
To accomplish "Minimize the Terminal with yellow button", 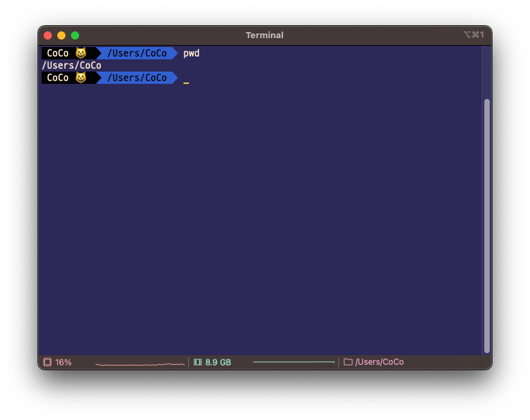I will 61,35.
